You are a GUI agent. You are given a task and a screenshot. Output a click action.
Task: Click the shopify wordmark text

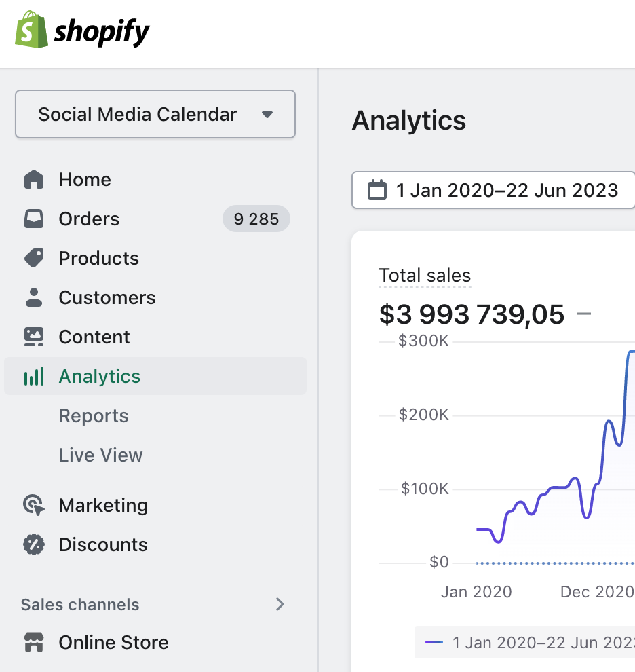point(102,32)
